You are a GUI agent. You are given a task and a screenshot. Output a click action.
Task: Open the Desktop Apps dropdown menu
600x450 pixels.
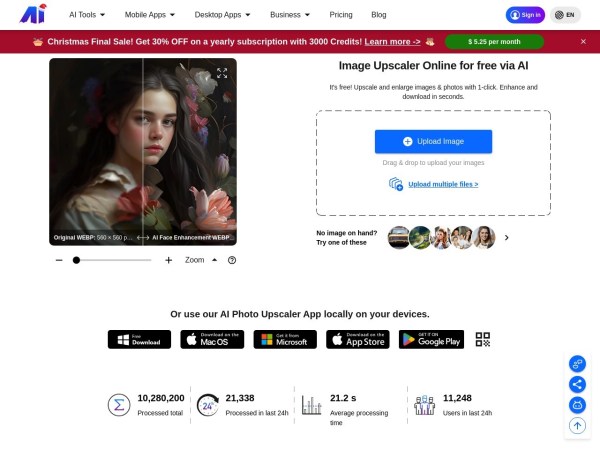222,15
